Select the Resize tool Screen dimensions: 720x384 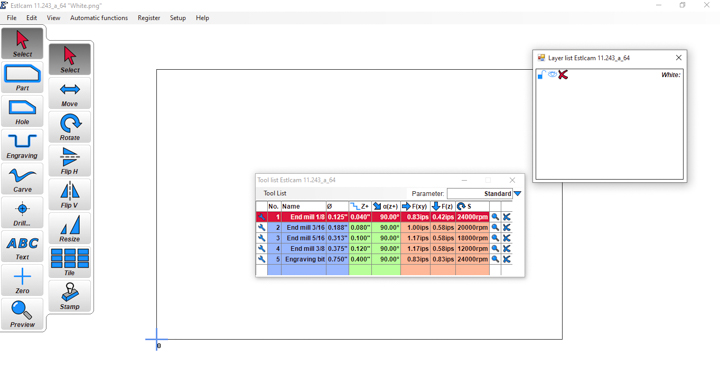[70, 228]
